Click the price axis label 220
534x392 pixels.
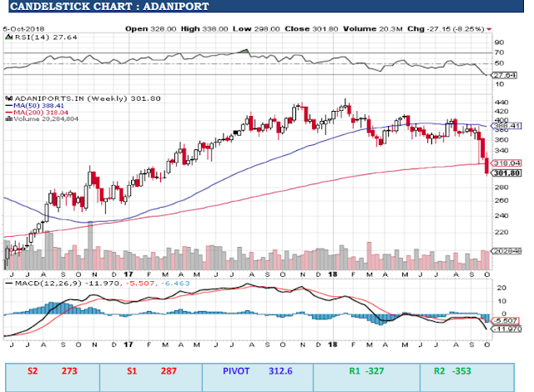click(501, 232)
